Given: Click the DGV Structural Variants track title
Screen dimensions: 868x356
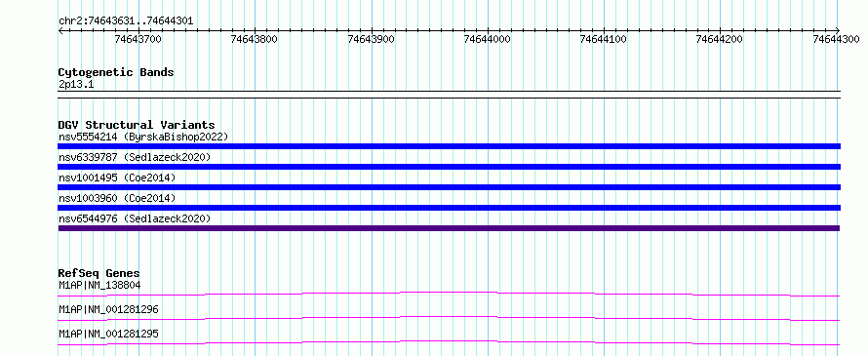Looking at the screenshot, I should tap(137, 125).
